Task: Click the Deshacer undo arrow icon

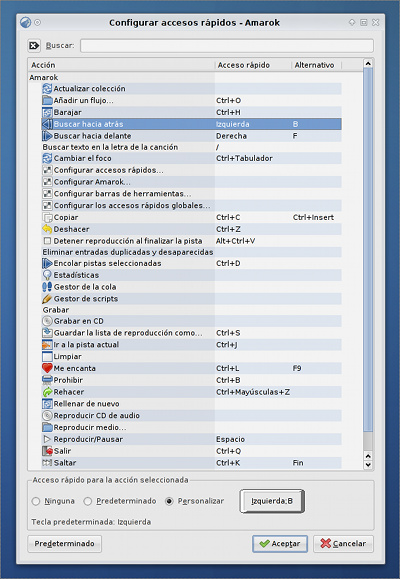Action: [47, 229]
